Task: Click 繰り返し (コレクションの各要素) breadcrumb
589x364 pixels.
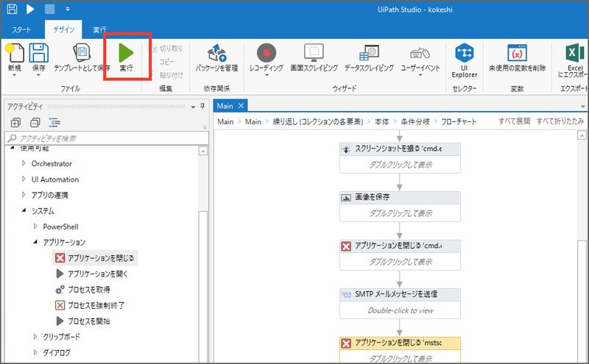Action: (318, 121)
